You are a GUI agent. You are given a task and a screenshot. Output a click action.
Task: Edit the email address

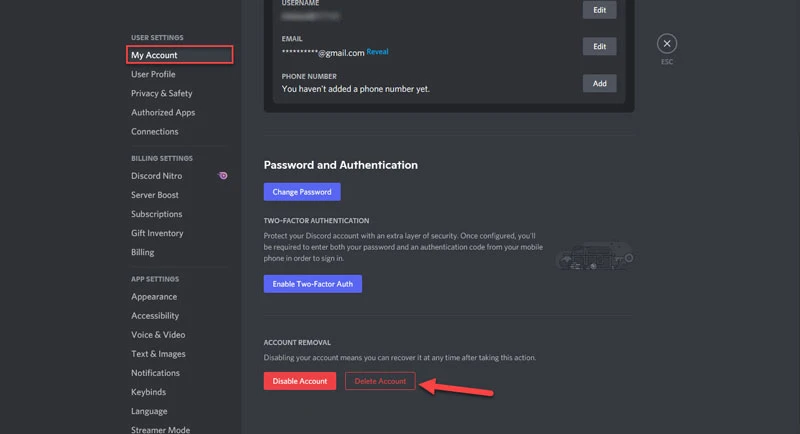pyautogui.click(x=599, y=46)
